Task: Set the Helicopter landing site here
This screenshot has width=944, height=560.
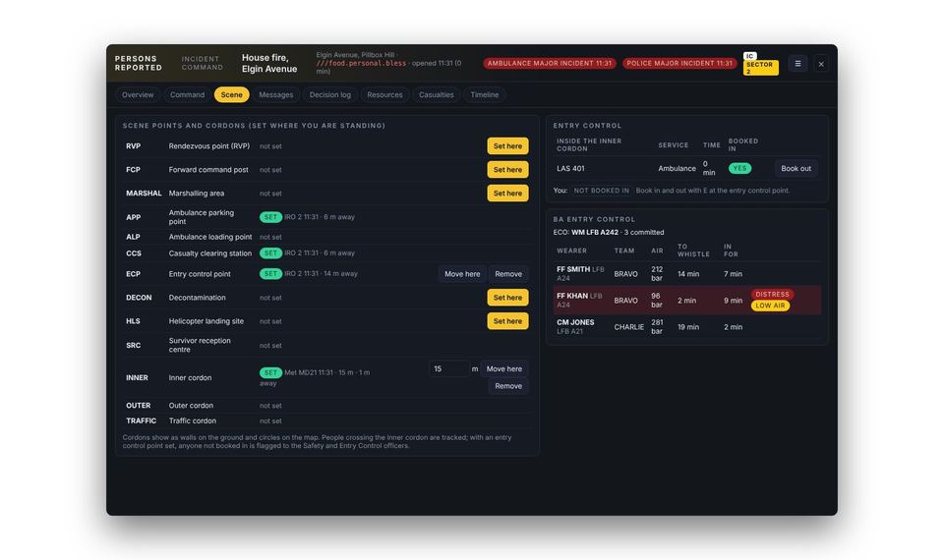Action: click(x=507, y=321)
